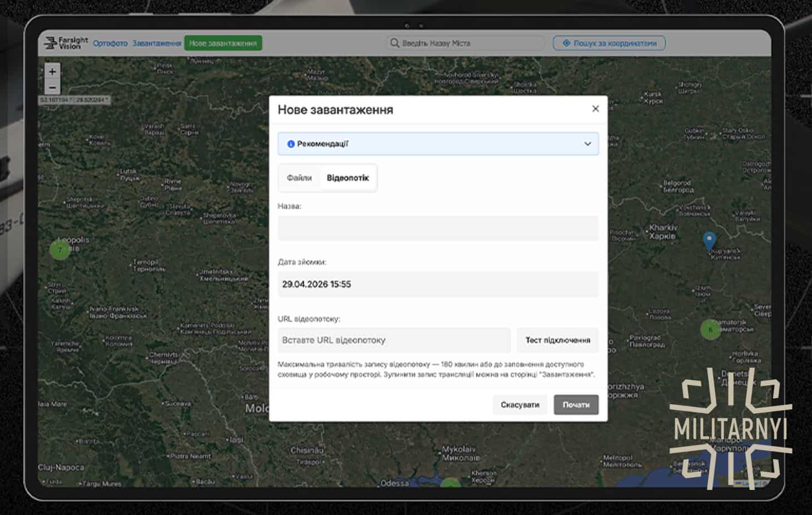Click the Скасувати button
812x515 pixels.
click(x=520, y=405)
